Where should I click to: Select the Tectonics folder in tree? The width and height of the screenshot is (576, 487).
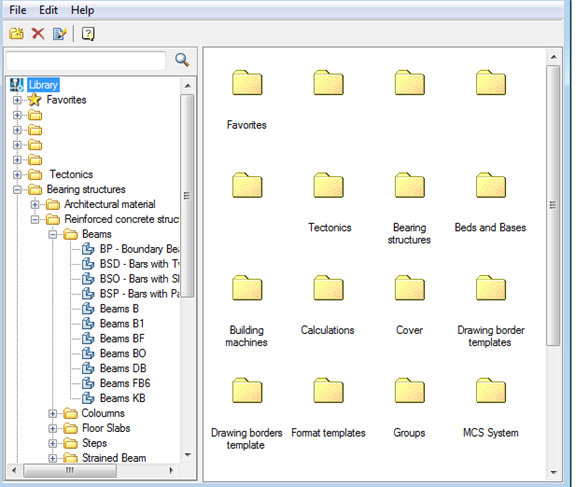coord(71,174)
